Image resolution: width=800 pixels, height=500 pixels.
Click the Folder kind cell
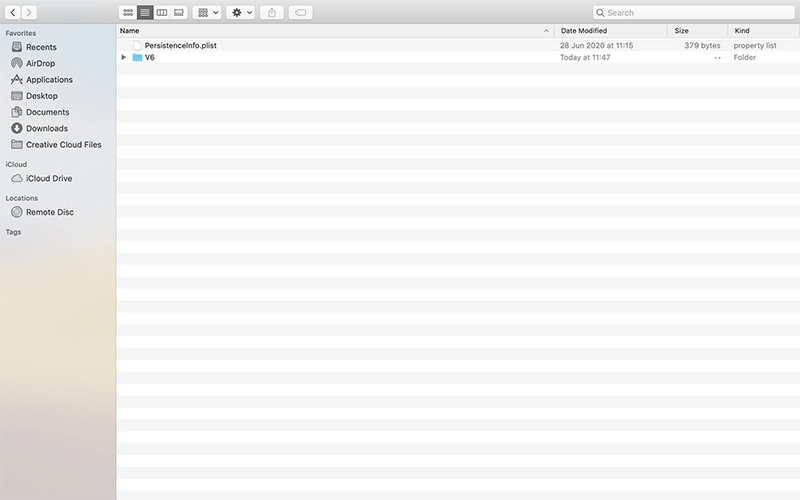coord(745,57)
